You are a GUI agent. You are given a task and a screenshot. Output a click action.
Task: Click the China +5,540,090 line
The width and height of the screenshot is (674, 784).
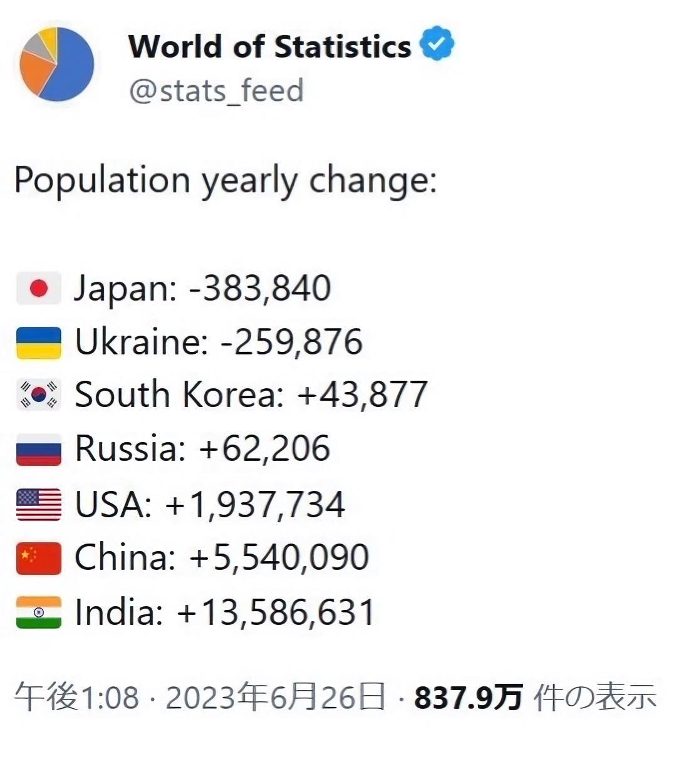tap(222, 558)
